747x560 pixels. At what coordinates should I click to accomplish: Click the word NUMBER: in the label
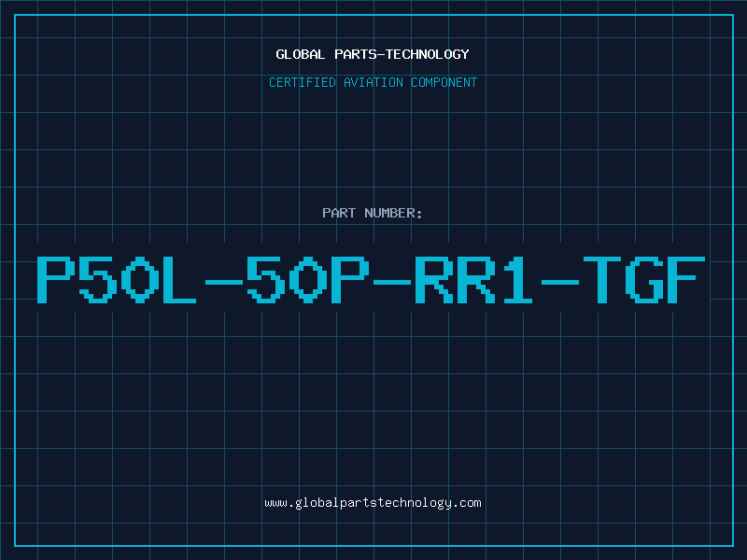click(x=393, y=213)
